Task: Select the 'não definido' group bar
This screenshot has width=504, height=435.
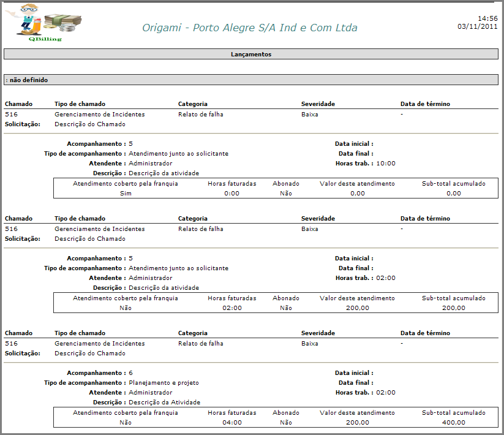Action: point(251,80)
